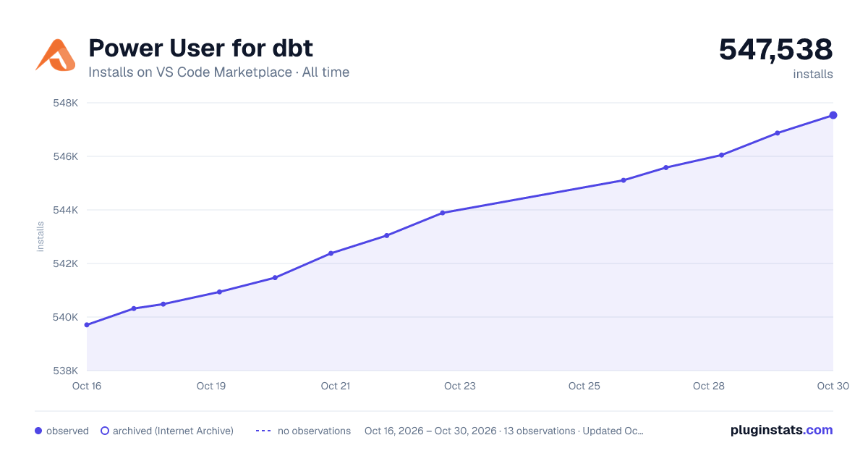
Task: Click the Oct 30 x-axis label
Action: click(x=833, y=386)
